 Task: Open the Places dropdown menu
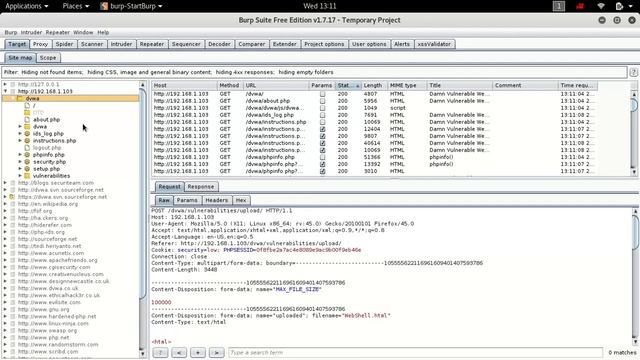click(x=76, y=6)
